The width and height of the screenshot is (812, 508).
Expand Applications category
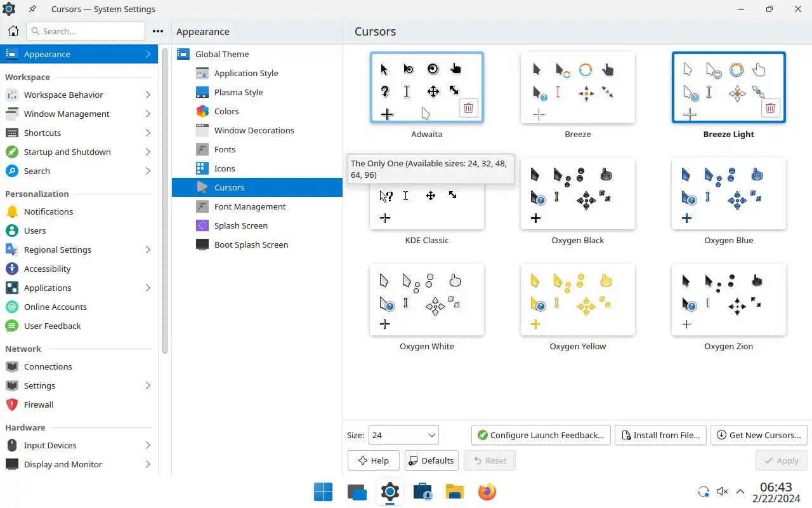tap(79, 288)
